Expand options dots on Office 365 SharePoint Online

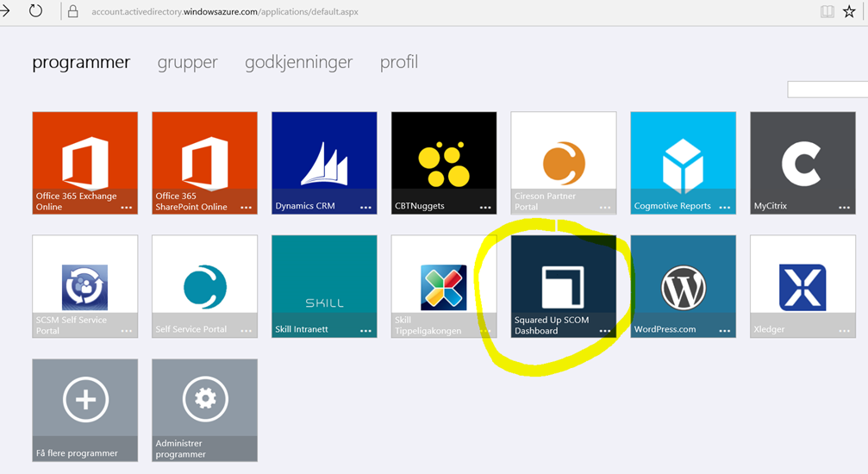point(247,208)
